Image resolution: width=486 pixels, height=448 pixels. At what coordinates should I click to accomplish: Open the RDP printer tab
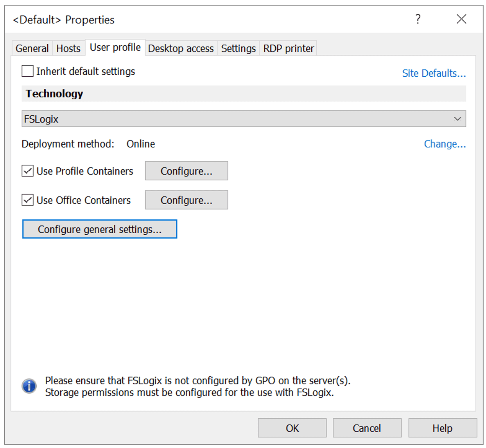(288, 48)
